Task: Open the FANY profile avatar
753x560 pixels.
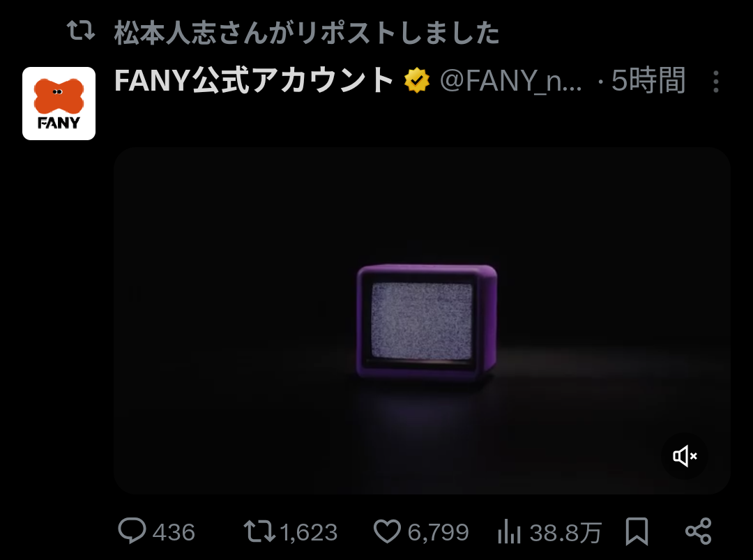Action: pos(59,104)
